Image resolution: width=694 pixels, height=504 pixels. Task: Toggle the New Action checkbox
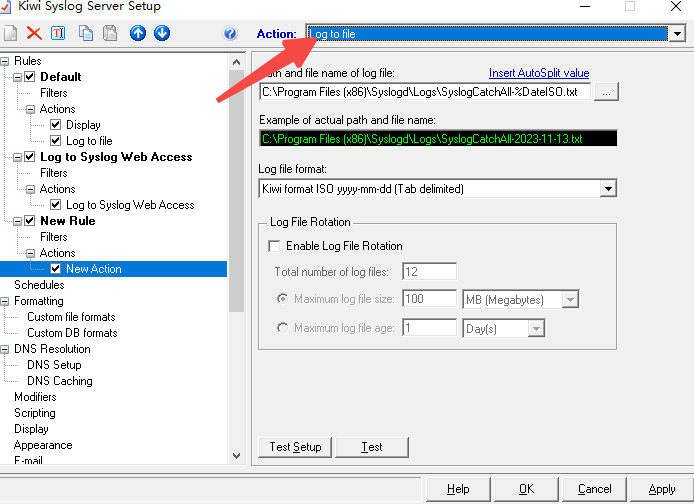55,269
